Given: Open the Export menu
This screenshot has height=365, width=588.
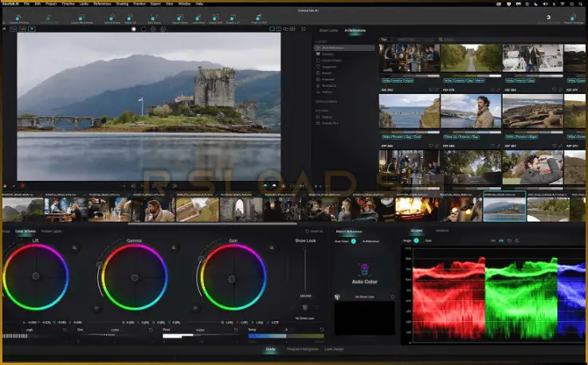Looking at the screenshot, I should (x=155, y=4).
